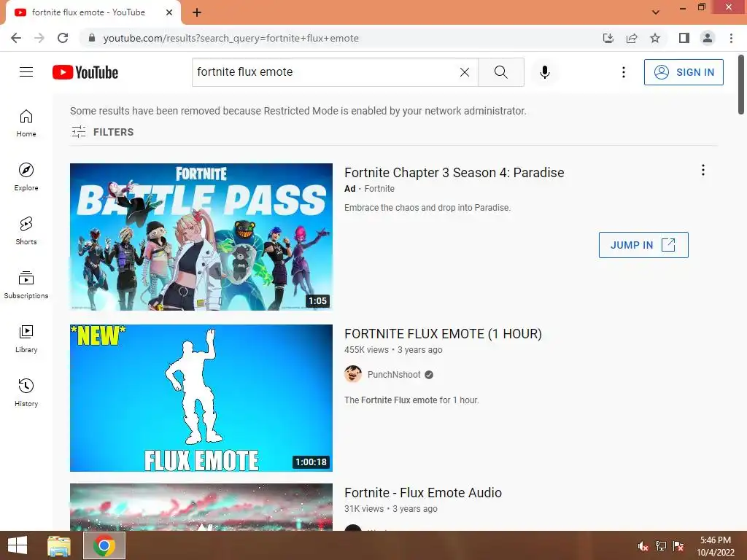Open Subscriptions in the sidebar
This screenshot has width=747, height=560.
pos(26,285)
